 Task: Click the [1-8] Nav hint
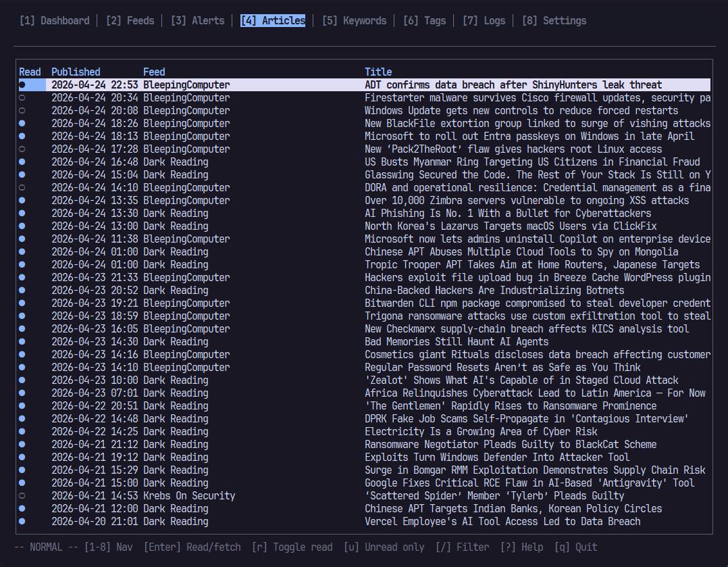tap(108, 547)
